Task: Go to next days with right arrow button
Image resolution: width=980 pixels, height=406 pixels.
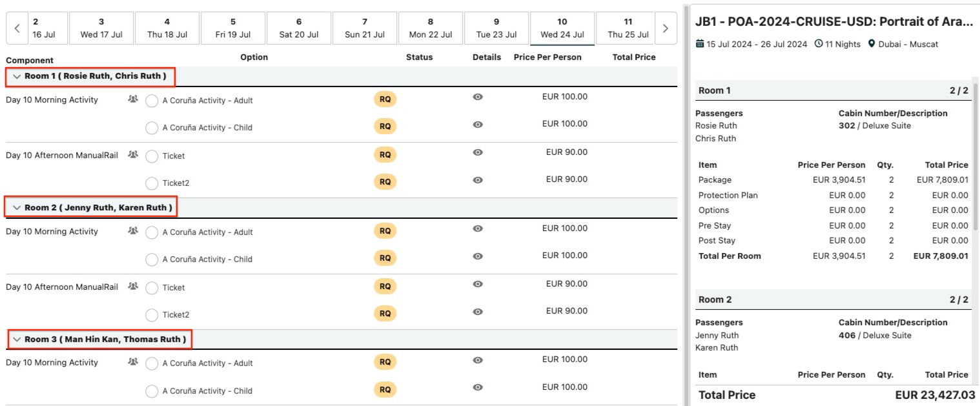Action: (x=666, y=28)
